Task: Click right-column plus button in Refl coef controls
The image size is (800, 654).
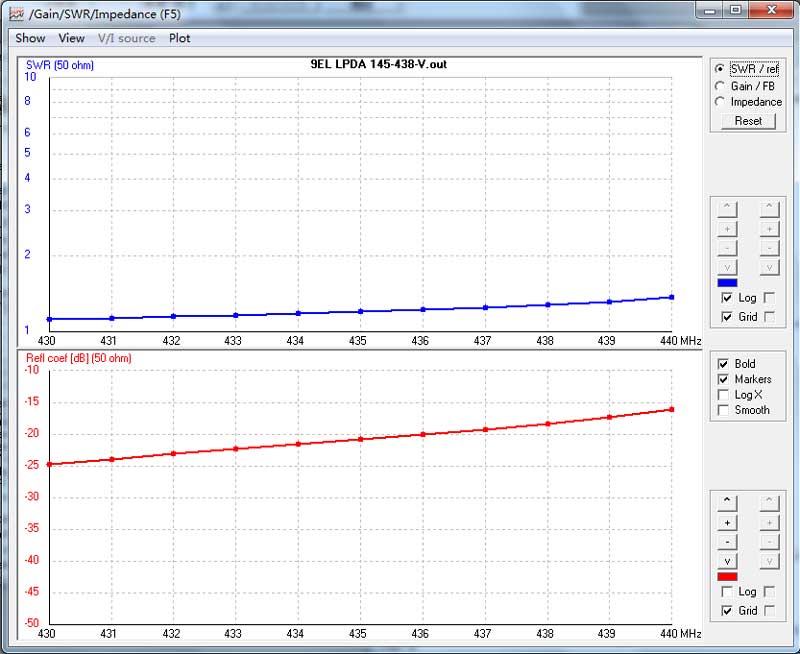Action: [x=769, y=522]
